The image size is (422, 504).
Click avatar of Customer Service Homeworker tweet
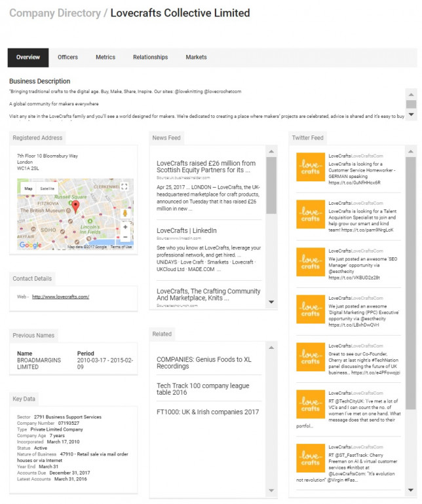coord(311,167)
